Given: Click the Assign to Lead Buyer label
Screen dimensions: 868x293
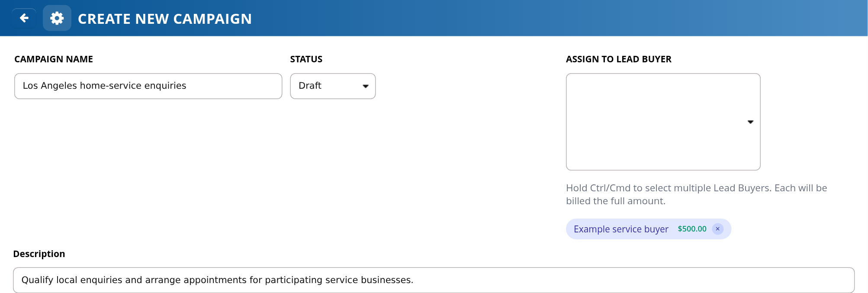Looking at the screenshot, I should coord(618,59).
